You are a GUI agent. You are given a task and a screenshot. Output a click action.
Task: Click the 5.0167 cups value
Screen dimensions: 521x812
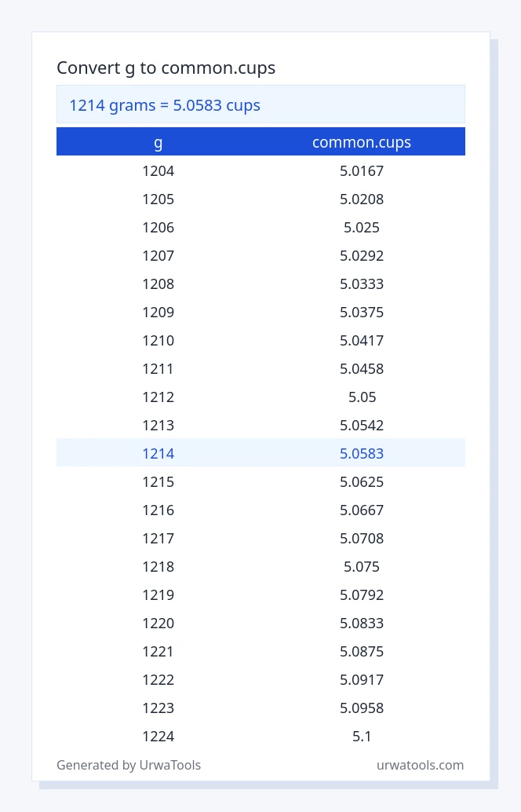coord(362,171)
